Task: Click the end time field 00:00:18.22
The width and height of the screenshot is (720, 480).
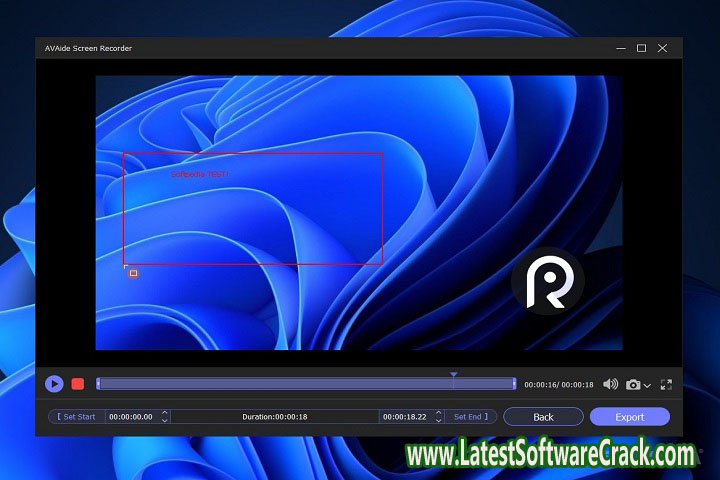Action: tap(405, 416)
